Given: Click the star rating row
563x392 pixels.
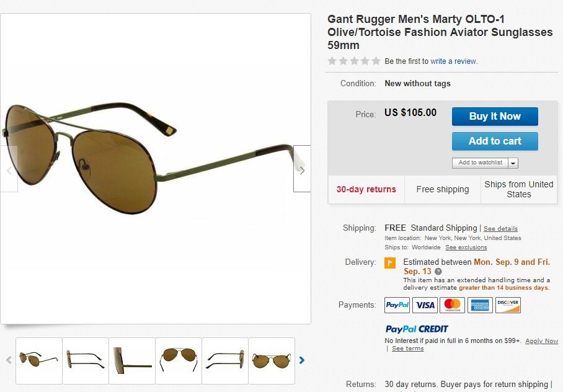Looking at the screenshot, I should tap(354, 61).
